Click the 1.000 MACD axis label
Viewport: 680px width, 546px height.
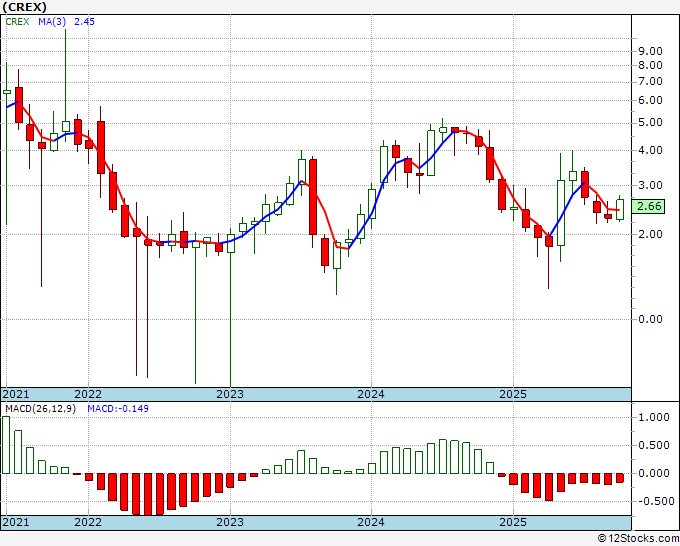(654, 417)
